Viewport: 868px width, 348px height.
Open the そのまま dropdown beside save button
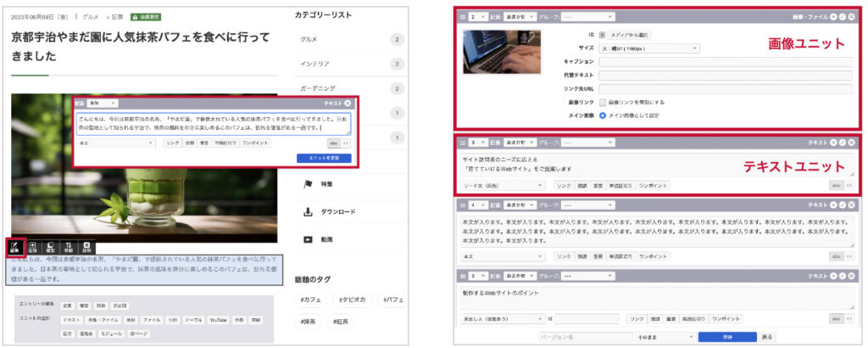[665, 336]
